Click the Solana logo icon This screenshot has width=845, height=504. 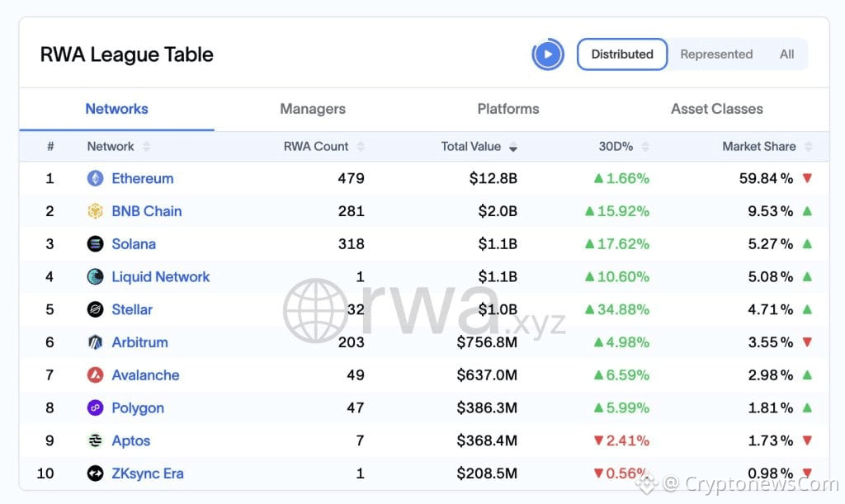[x=96, y=244]
